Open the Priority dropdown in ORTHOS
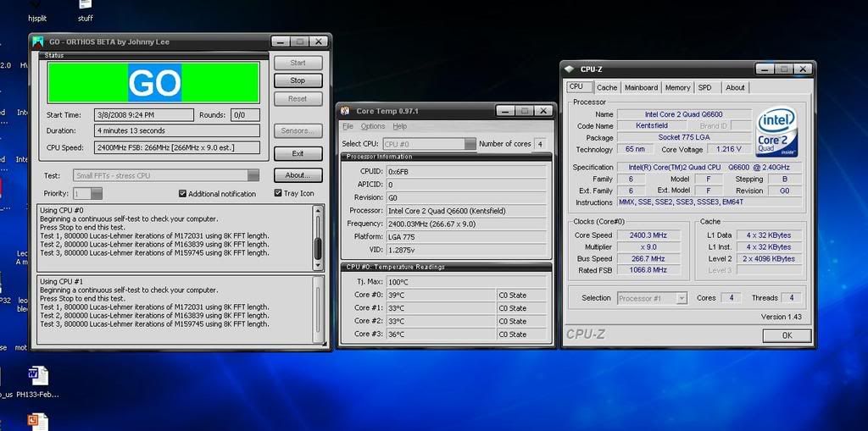 97,194
